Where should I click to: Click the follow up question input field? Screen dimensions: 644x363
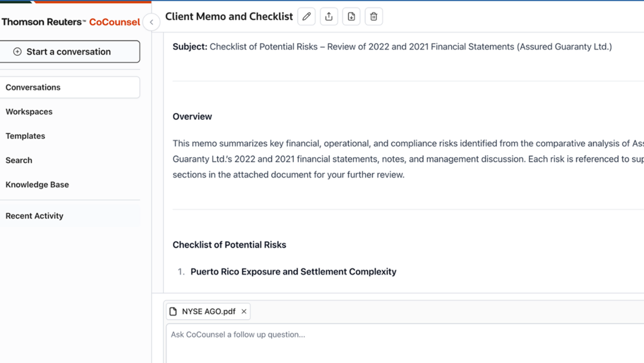coord(403,342)
